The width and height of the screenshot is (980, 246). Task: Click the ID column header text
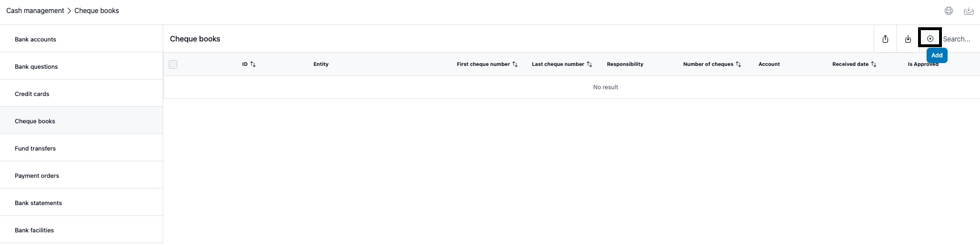[245, 64]
